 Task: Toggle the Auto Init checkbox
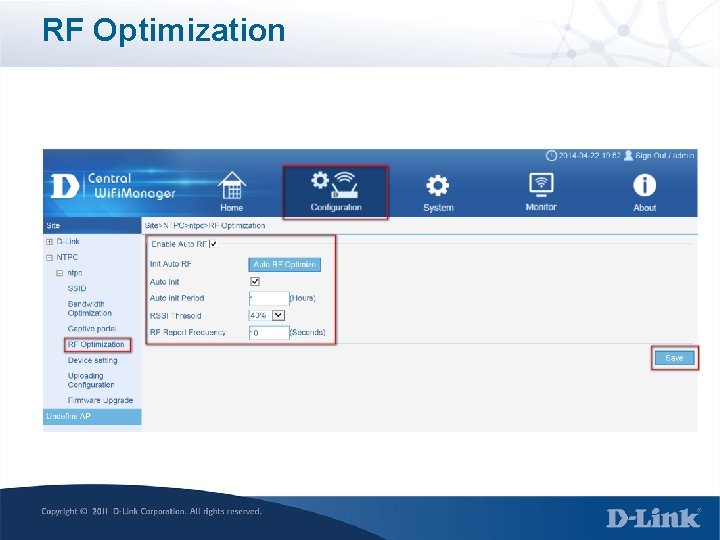tap(255, 281)
